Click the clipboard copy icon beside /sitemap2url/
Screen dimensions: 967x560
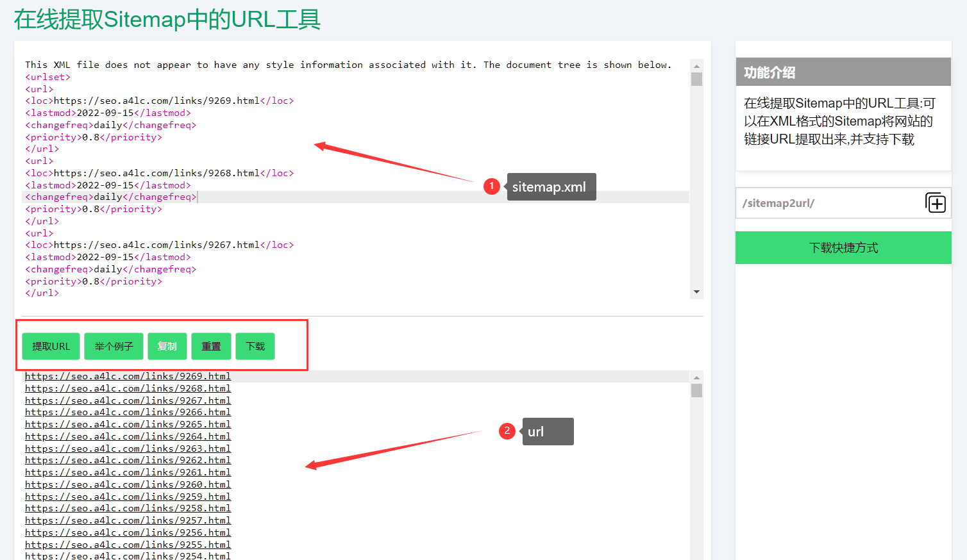[936, 202]
